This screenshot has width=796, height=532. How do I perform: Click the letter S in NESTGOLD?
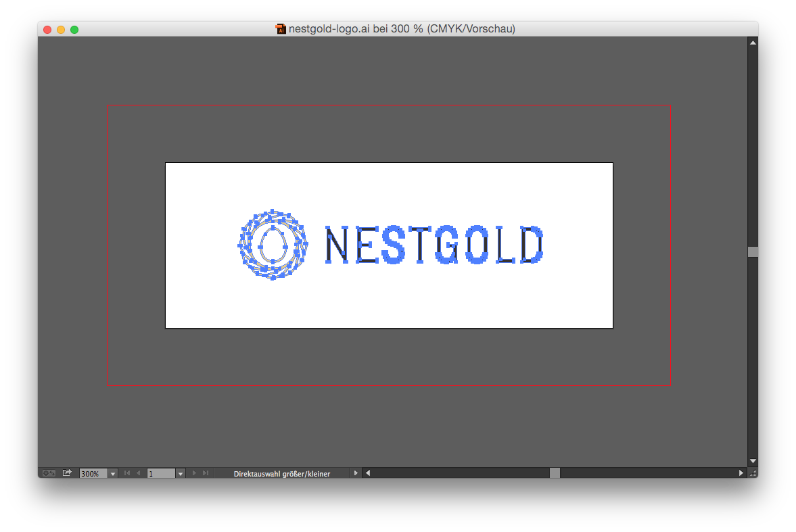394,245
